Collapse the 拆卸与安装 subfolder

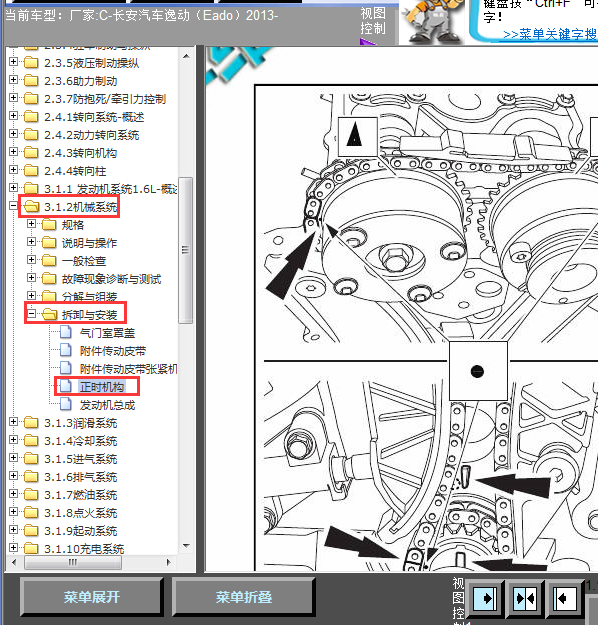click(x=31, y=314)
